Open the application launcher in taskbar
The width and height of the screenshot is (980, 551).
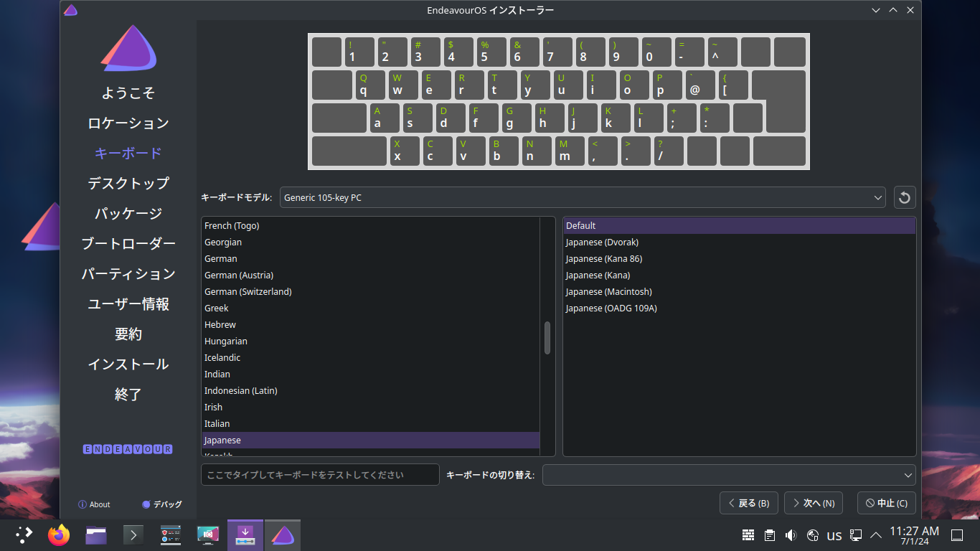click(24, 534)
